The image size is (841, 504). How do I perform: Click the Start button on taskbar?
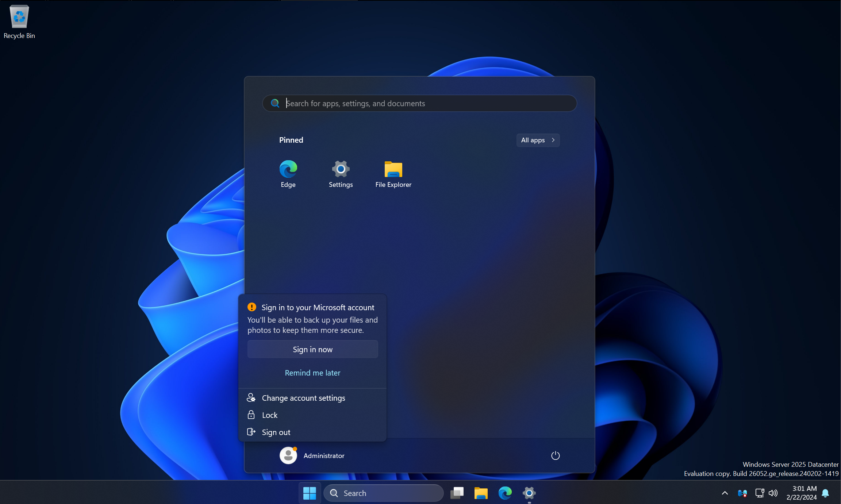(x=310, y=493)
